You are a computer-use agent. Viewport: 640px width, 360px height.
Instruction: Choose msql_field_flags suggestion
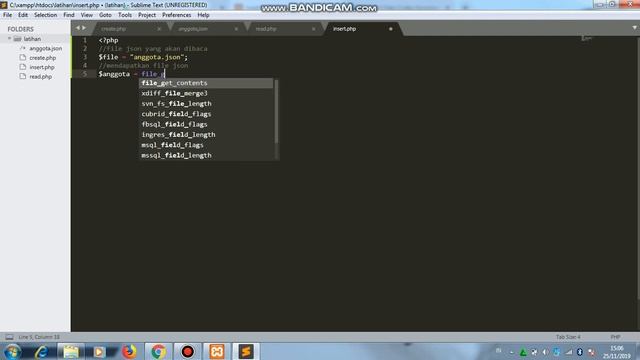point(206,145)
